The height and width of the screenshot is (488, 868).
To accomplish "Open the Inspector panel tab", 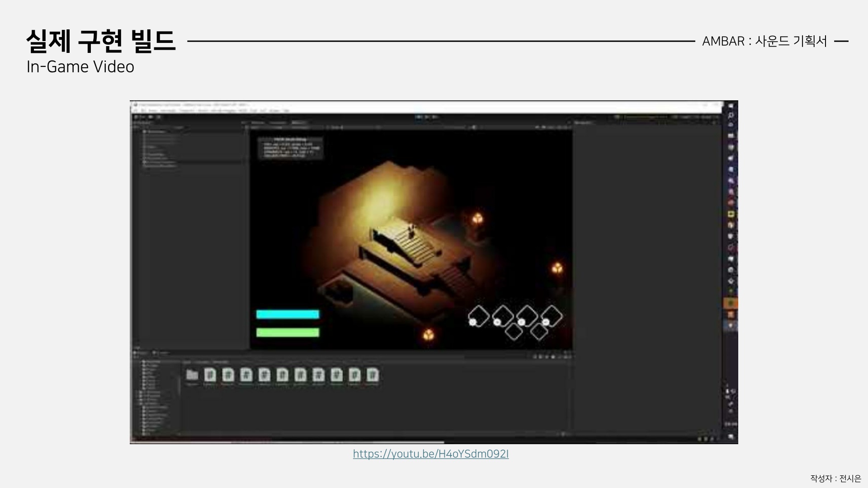I will (583, 122).
